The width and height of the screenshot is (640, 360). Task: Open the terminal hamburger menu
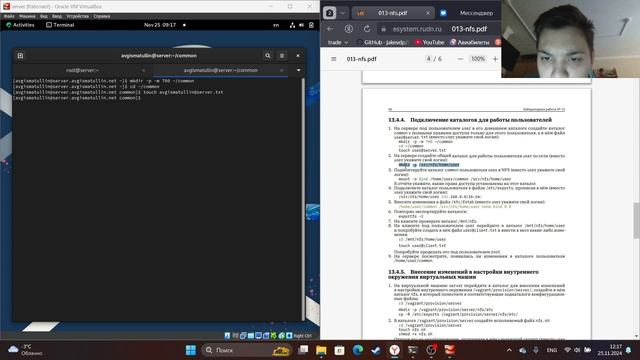tap(282, 56)
